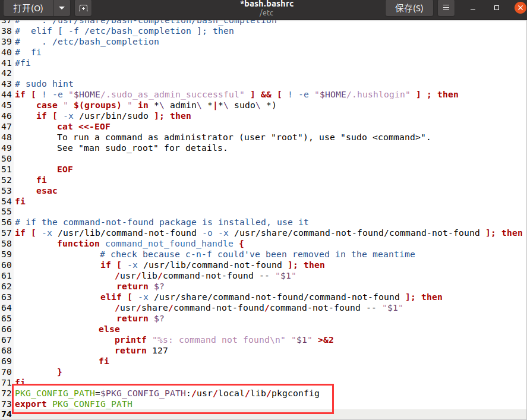Open the hamburger menu
527x420 pixels.
coord(446,8)
